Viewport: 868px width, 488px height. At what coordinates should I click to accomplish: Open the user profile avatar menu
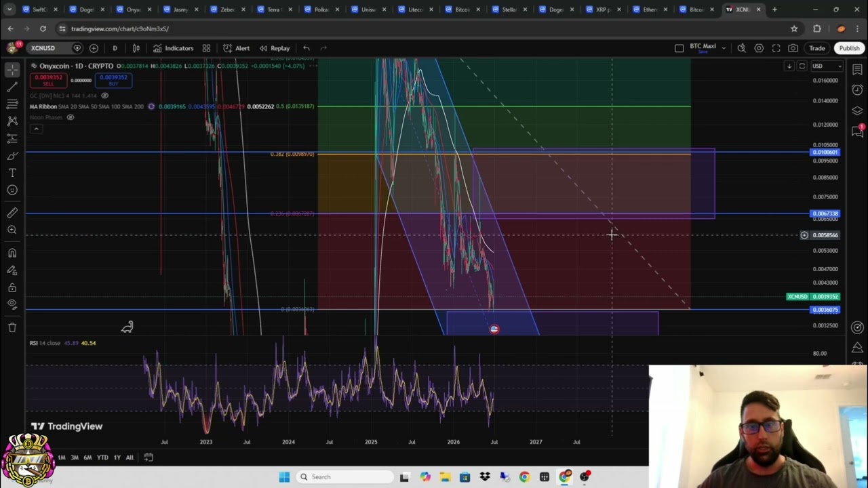(12, 47)
